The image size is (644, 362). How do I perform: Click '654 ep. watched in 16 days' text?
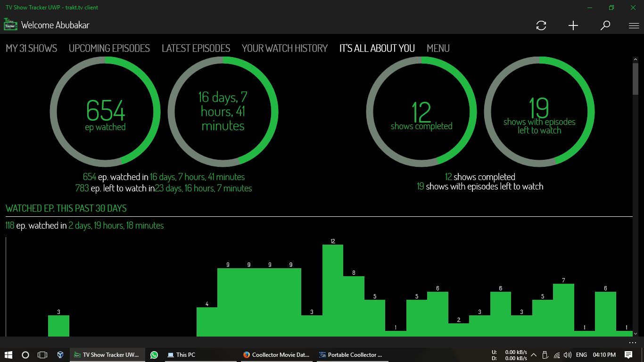point(164,177)
